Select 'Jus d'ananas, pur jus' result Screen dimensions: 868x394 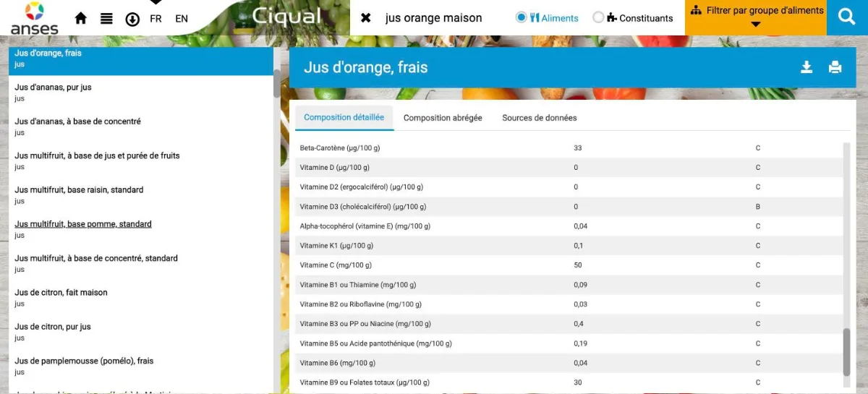tap(140, 93)
